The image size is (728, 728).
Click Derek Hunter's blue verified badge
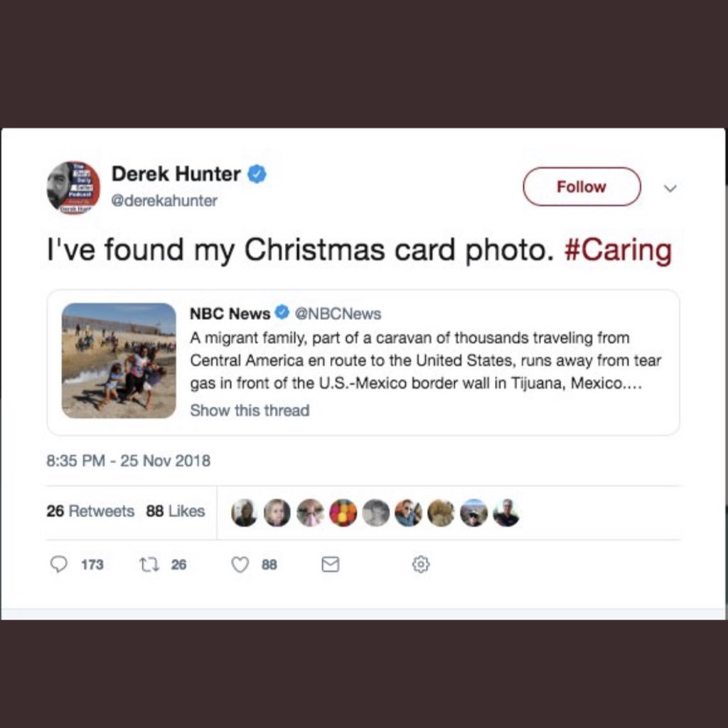click(257, 174)
